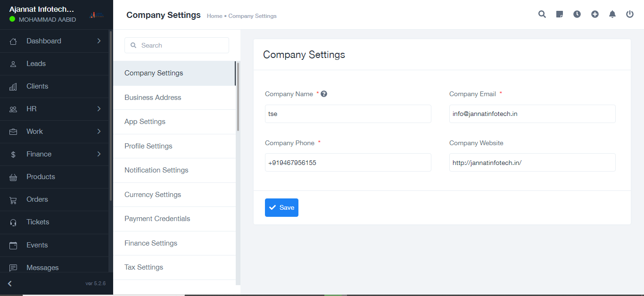This screenshot has height=296, width=644.
Task: Expand the HR submenu
Action: click(99, 109)
